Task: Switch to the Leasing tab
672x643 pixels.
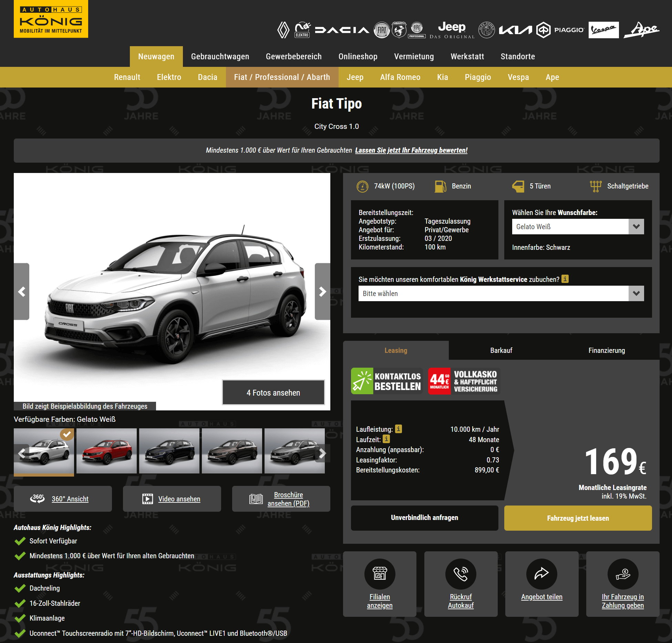Action: 396,350
